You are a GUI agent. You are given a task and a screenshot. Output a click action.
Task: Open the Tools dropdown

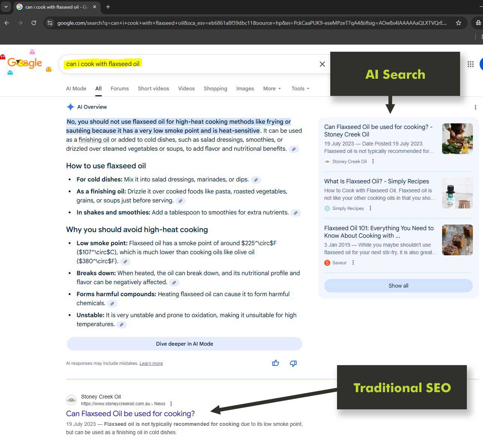pyautogui.click(x=299, y=88)
